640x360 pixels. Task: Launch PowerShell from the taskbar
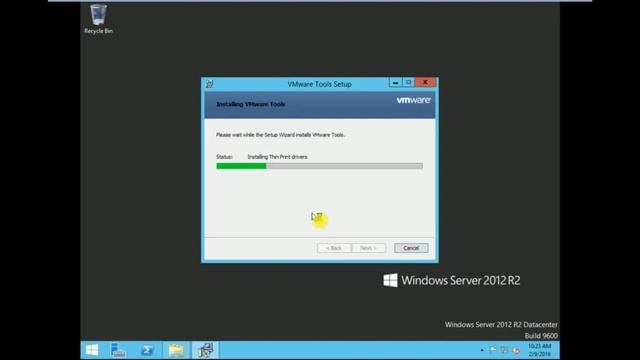[x=147, y=350]
